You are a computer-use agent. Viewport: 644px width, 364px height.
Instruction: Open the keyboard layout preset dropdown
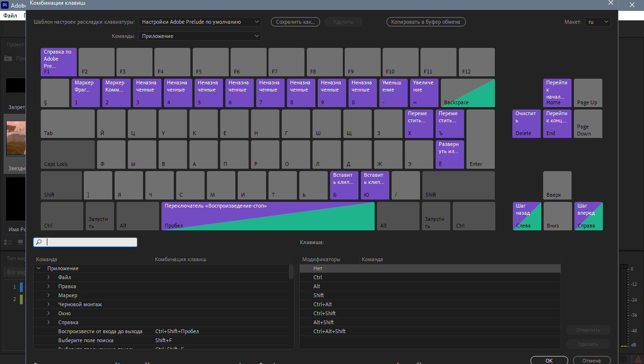click(200, 22)
